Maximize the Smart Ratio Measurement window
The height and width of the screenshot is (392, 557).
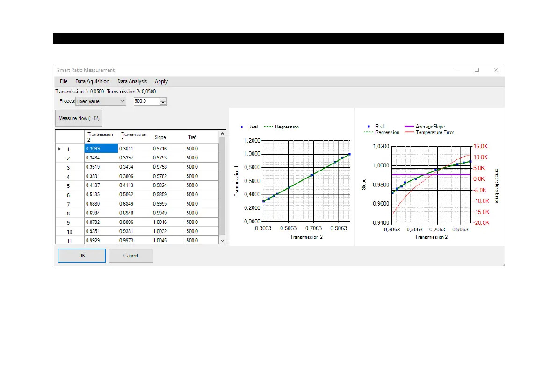pyautogui.click(x=477, y=70)
